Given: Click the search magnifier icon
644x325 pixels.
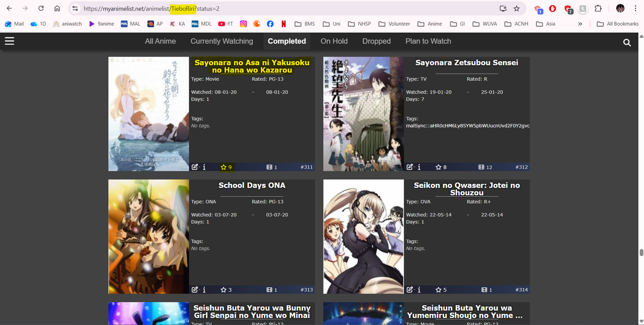Looking at the screenshot, I should (x=627, y=43).
